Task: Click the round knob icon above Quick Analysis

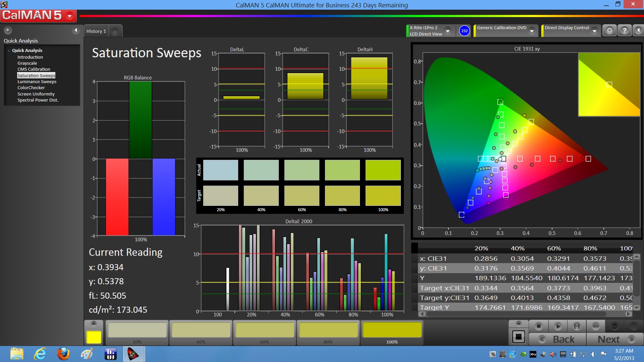Action: click(8, 30)
